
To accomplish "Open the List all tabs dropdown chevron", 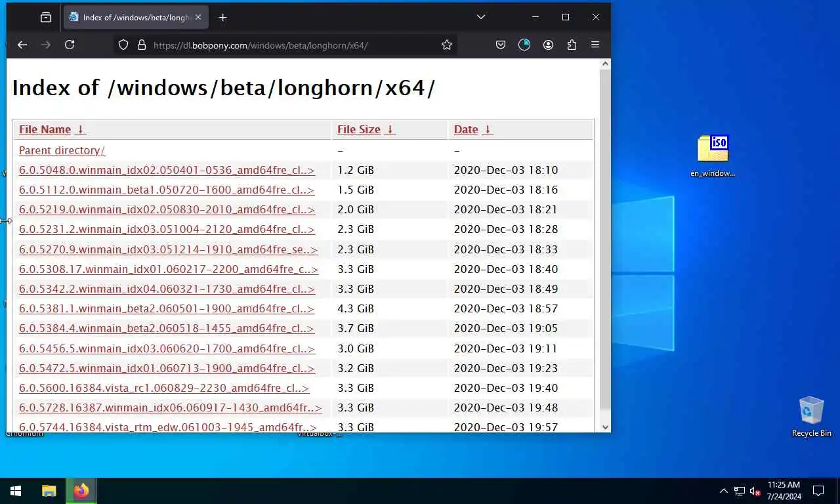I will [481, 17].
